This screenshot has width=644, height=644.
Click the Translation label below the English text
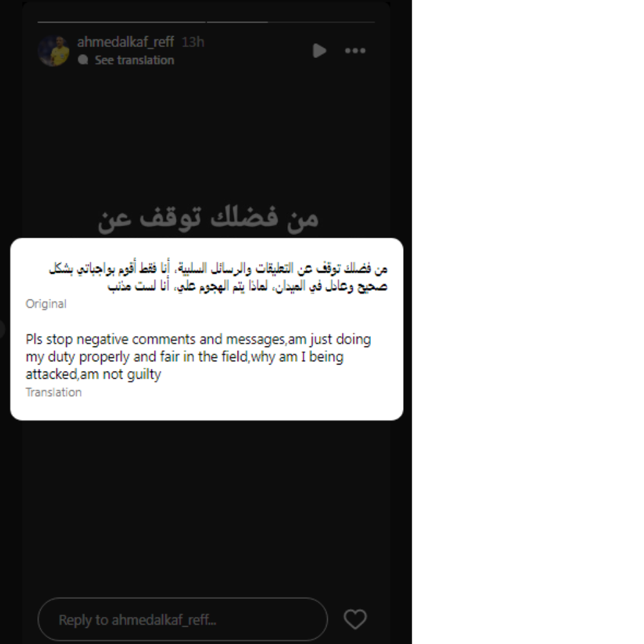click(x=53, y=392)
